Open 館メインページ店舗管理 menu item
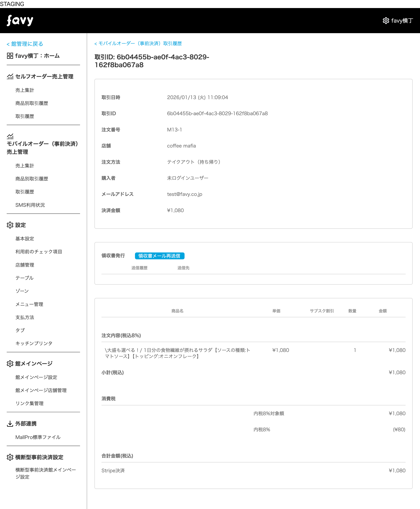 [41, 390]
